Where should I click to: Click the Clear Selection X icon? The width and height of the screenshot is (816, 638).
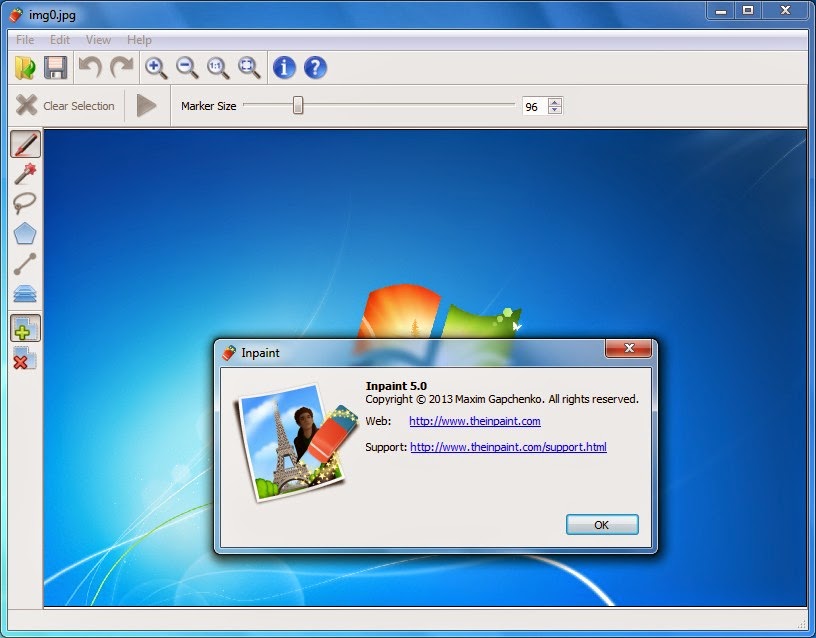tap(27, 105)
